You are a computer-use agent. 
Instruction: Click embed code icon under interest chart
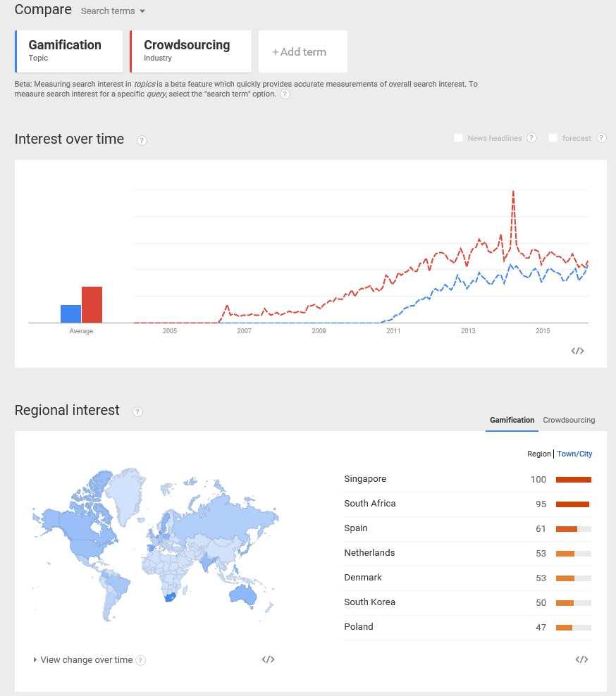(x=577, y=351)
